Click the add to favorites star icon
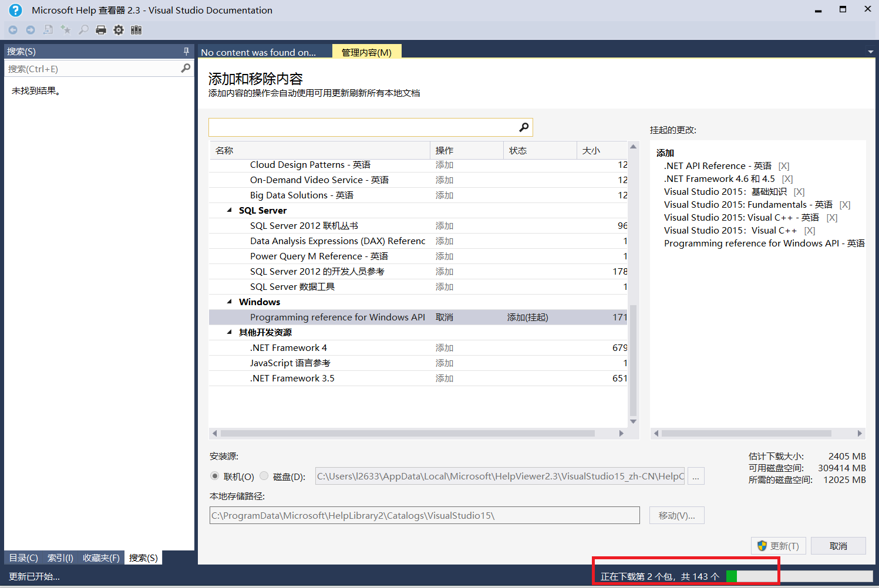 click(x=66, y=30)
